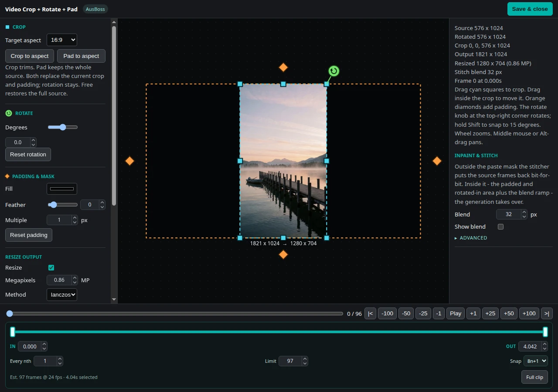This screenshot has height=392, width=558.
Task: Click the Full clip button
Action: [x=534, y=377]
